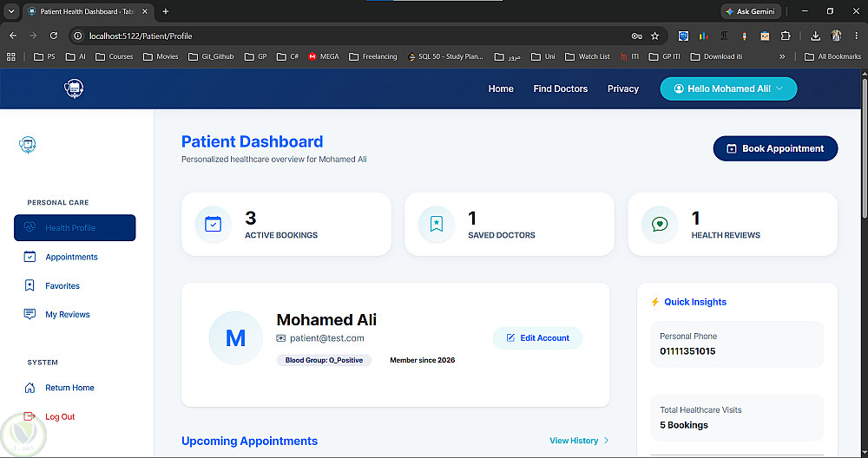Expand the Hello Mohamed Ali dropdown
Viewport: 868px width, 458px height.
728,88
